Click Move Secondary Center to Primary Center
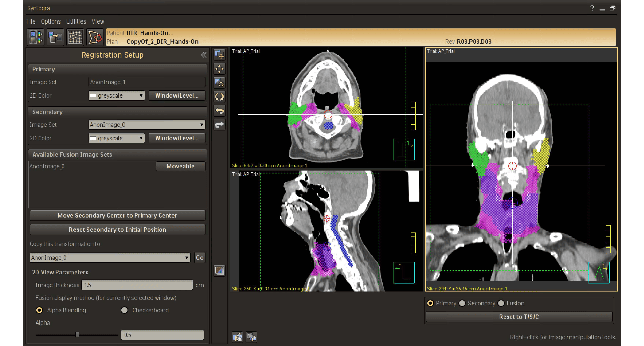The image size is (644, 346). click(x=117, y=215)
